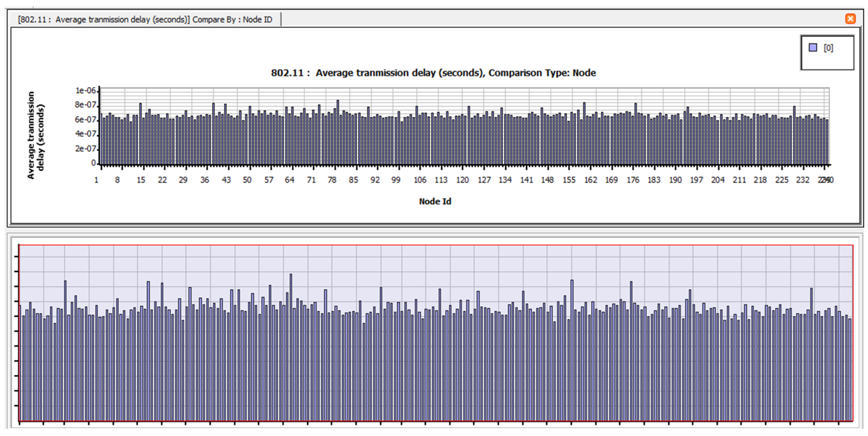
Task: Select the Average tranmission delay Compare By tab
Action: point(145,20)
